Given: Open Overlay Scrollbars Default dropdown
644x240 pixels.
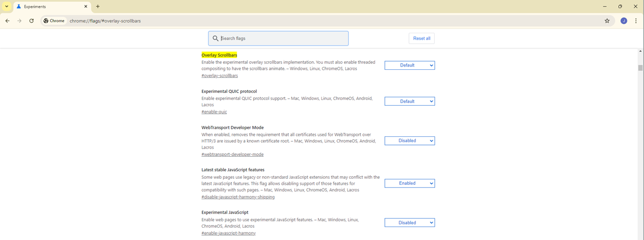Looking at the screenshot, I should tap(409, 66).
